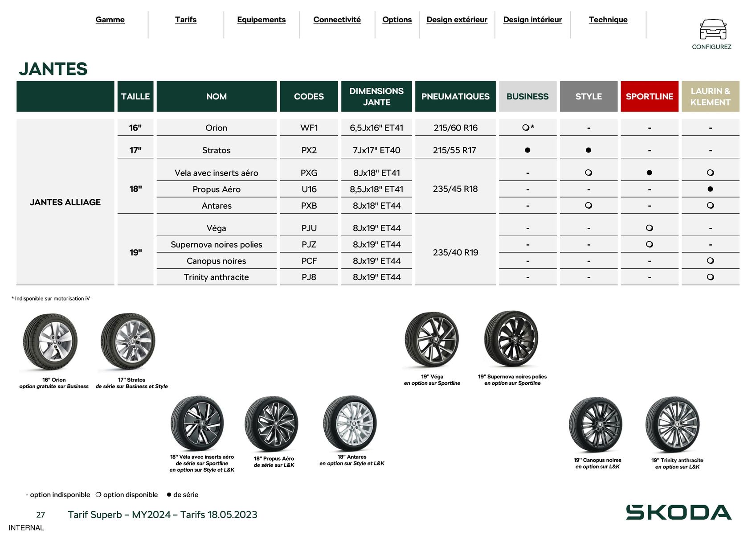Click the Configurez car icon

pyautogui.click(x=713, y=29)
